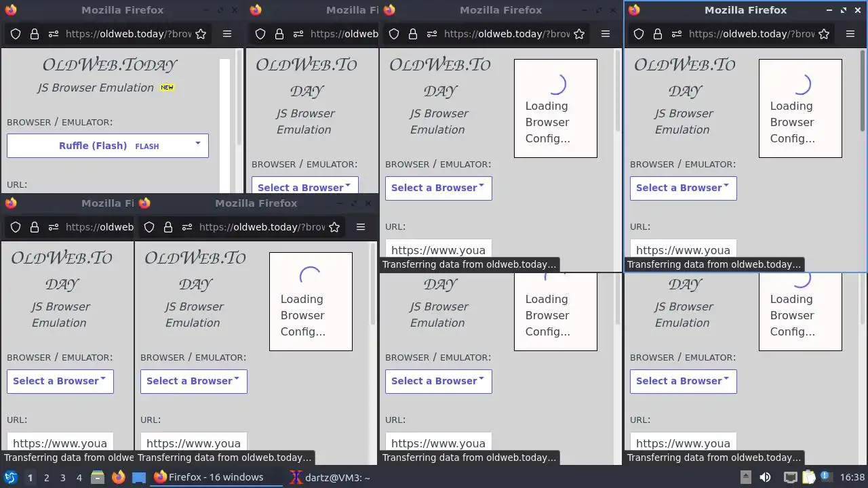
Task: Click the padlock icon in the active top-right Firefox window
Action: coord(658,34)
